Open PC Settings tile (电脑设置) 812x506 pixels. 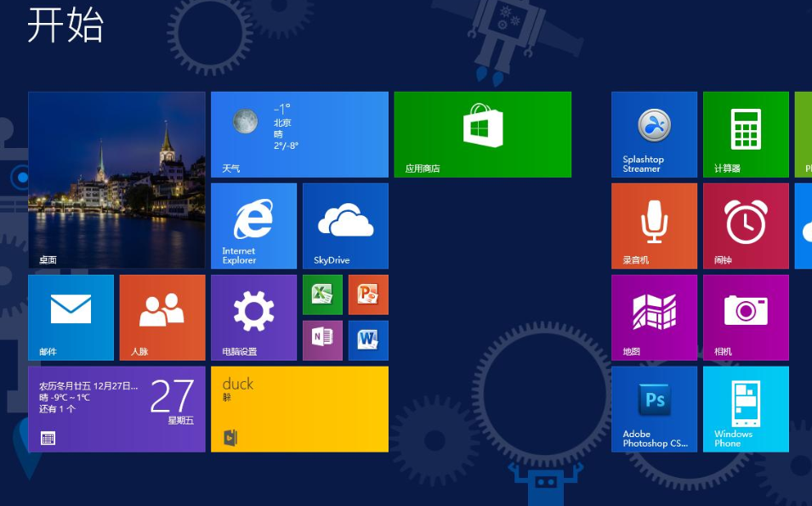253,317
